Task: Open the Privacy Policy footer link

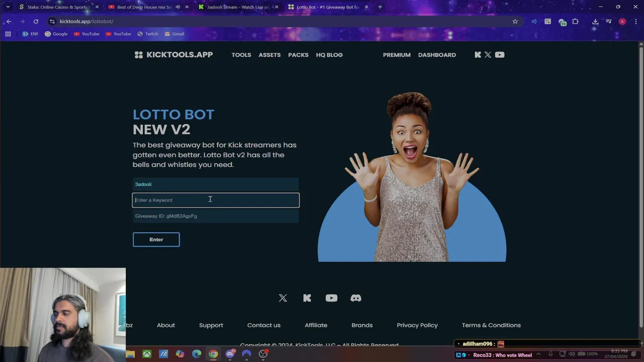Action: (x=417, y=325)
